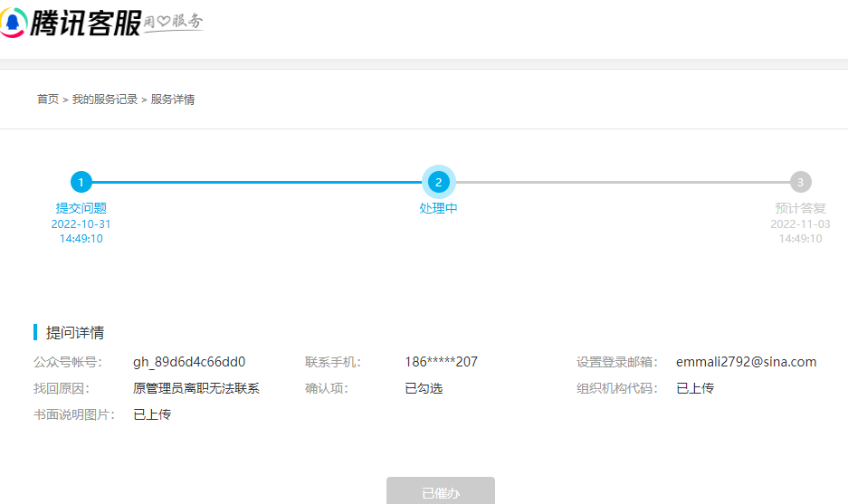Viewport: 848px width, 504px height.
Task: Click 已勾选 confirmation value
Action: [424, 388]
